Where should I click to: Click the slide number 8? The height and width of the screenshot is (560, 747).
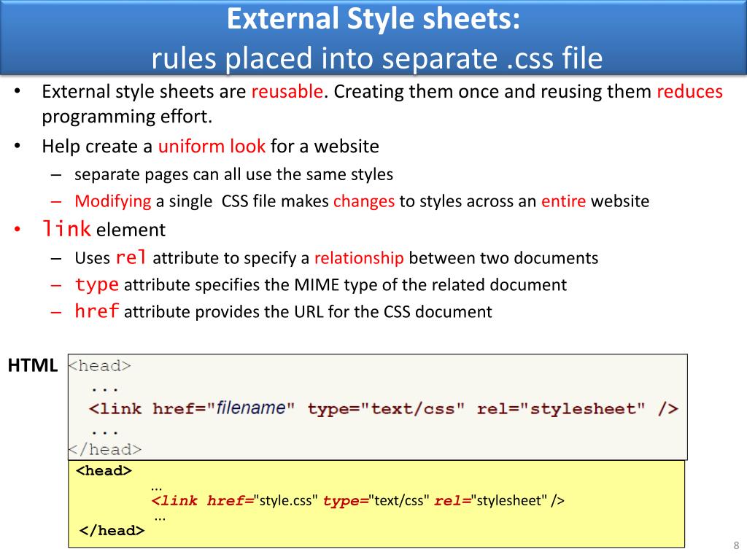(x=737, y=545)
